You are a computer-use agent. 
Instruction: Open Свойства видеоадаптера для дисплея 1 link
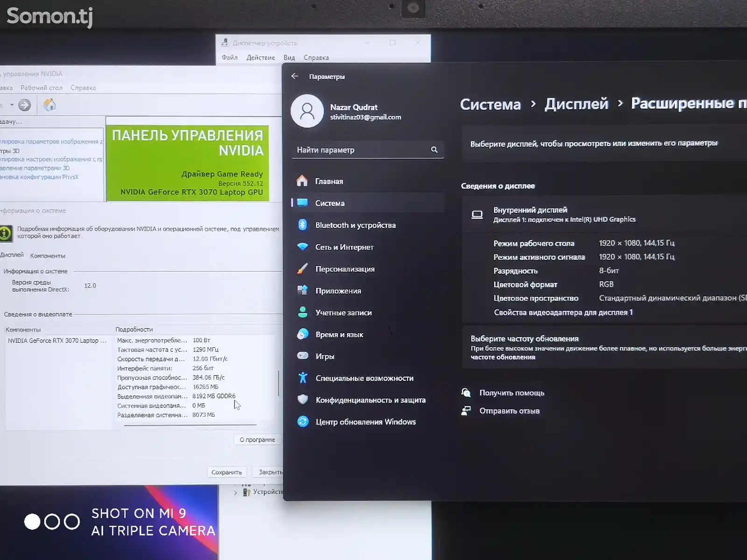coord(563,312)
